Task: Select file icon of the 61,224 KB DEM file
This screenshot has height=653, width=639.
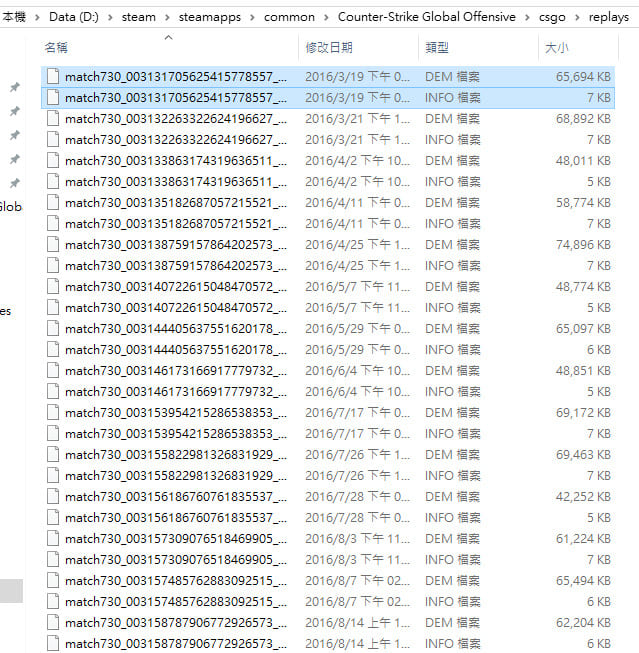Action: pyautogui.click(x=53, y=538)
